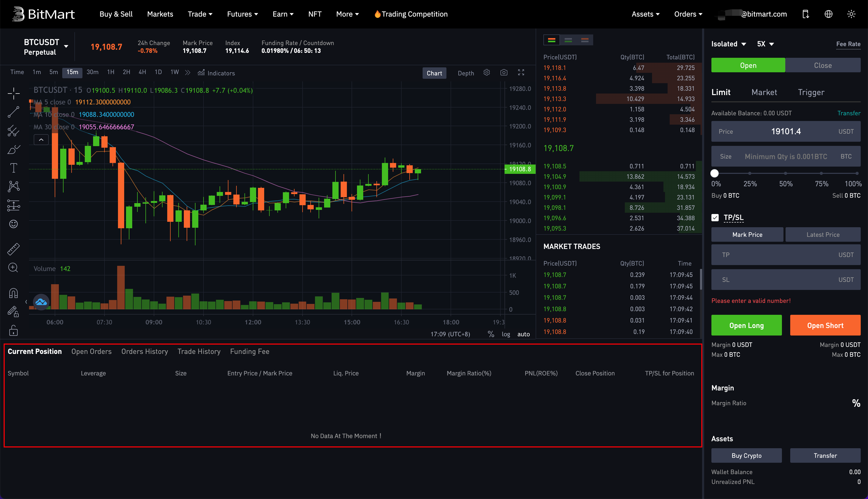Click Transfer link beside Available Balance
The height and width of the screenshot is (499, 868).
coord(849,113)
